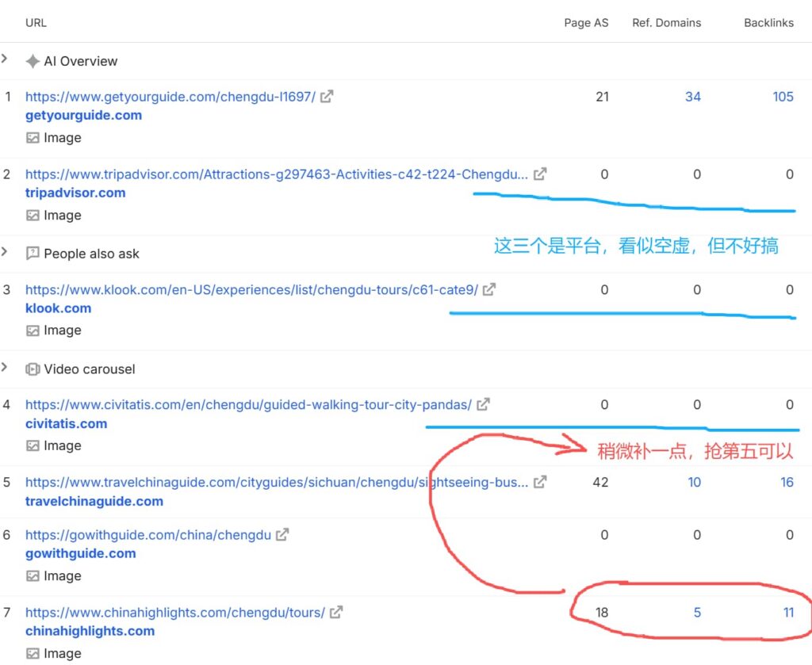Click the Page AS column header
Image resolution: width=812 pixels, height=665 pixels.
click(586, 23)
